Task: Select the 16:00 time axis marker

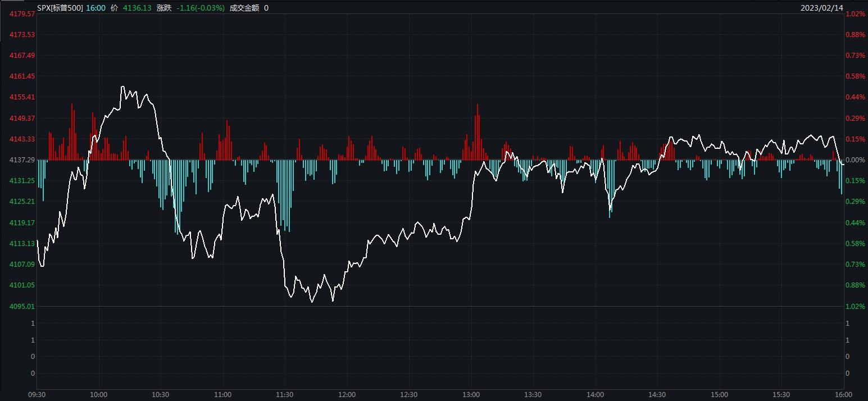Action: coord(843,395)
